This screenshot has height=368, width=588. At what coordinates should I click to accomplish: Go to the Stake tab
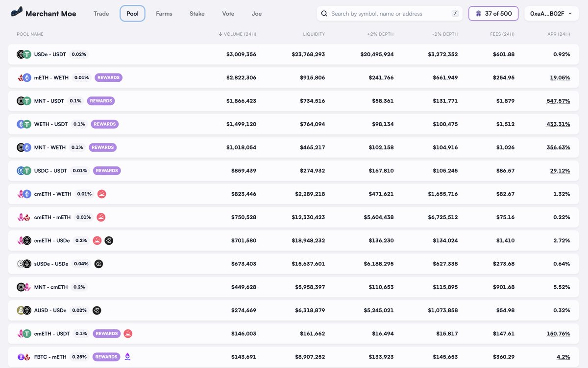coord(197,14)
